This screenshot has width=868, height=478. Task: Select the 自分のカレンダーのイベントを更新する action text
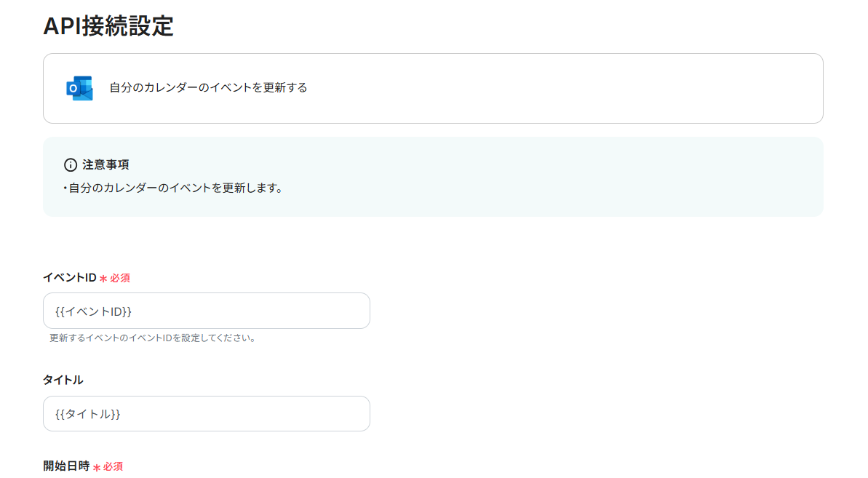coord(208,88)
